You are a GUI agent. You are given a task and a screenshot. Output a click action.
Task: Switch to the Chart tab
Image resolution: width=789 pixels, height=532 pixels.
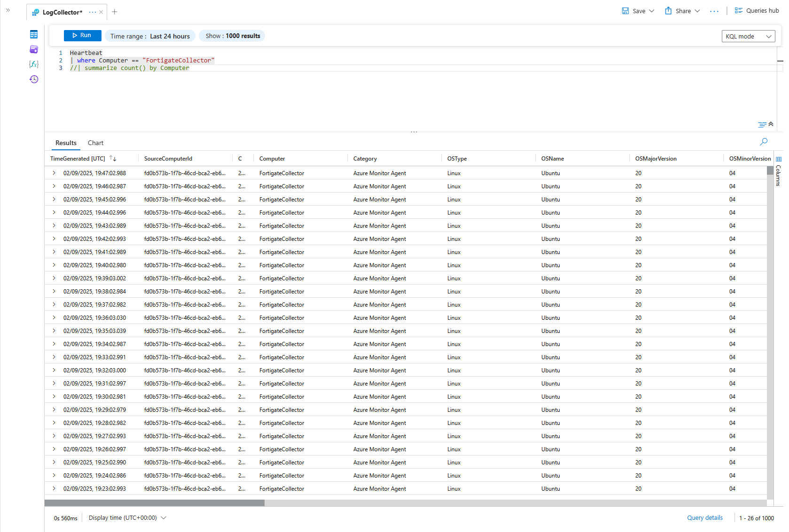click(95, 143)
